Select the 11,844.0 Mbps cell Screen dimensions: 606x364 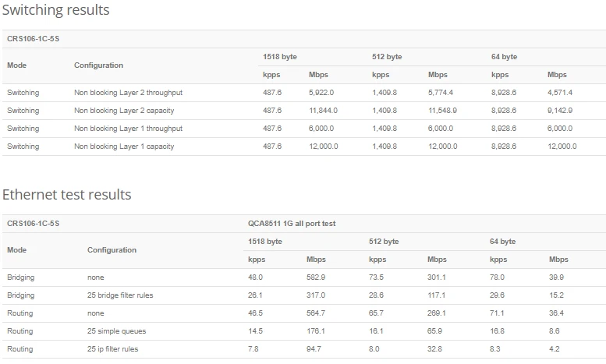(x=323, y=111)
